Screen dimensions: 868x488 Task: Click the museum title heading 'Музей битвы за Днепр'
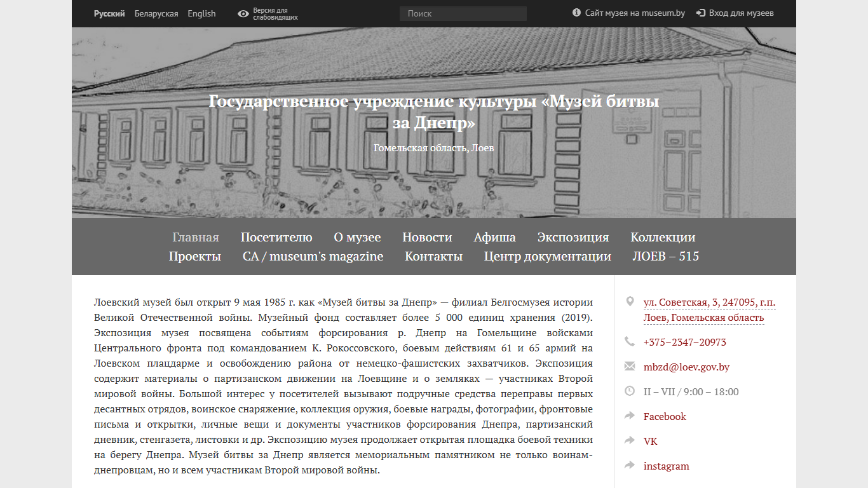tap(434, 111)
